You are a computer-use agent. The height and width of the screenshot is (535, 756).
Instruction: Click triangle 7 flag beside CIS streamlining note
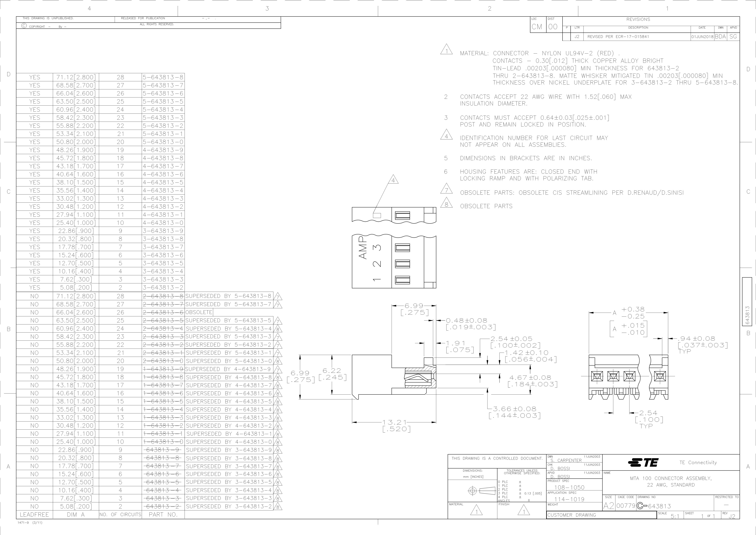(446, 189)
